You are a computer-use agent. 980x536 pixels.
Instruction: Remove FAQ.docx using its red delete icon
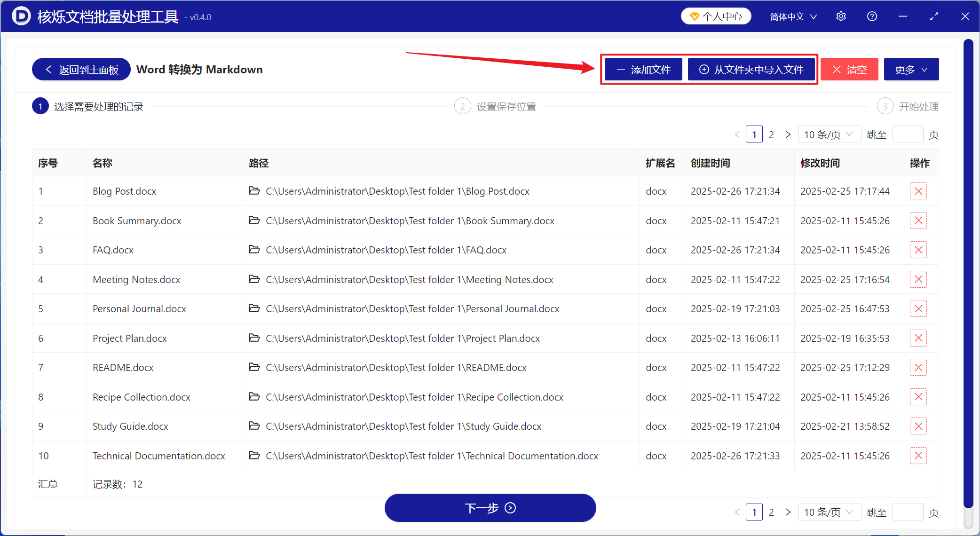tap(918, 250)
